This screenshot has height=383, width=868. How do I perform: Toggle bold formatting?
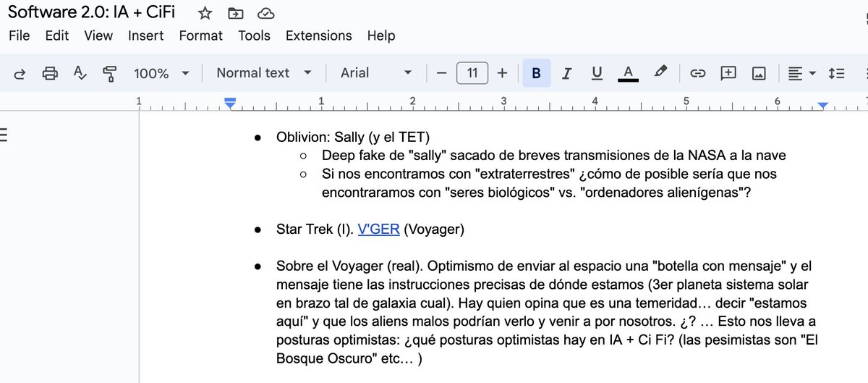coord(536,73)
